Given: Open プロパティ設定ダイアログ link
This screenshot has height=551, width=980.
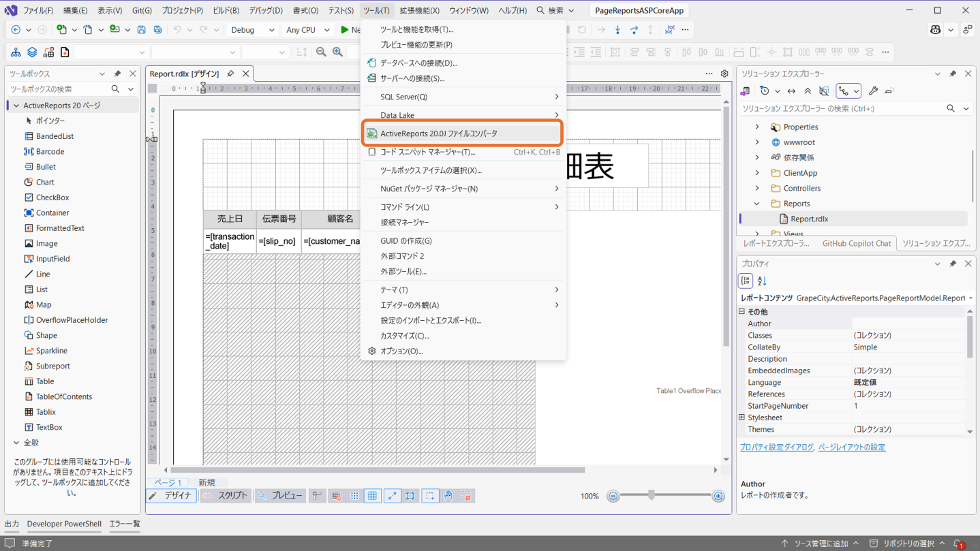Looking at the screenshot, I should click(x=777, y=447).
